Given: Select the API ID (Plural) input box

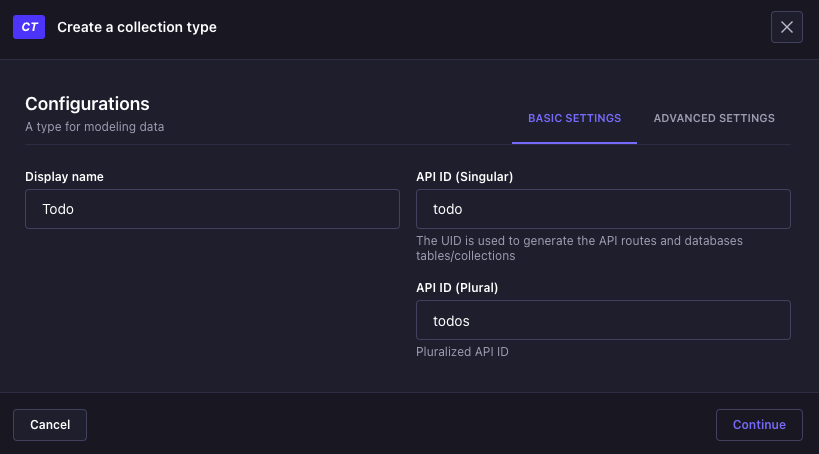Looking at the screenshot, I should [603, 320].
